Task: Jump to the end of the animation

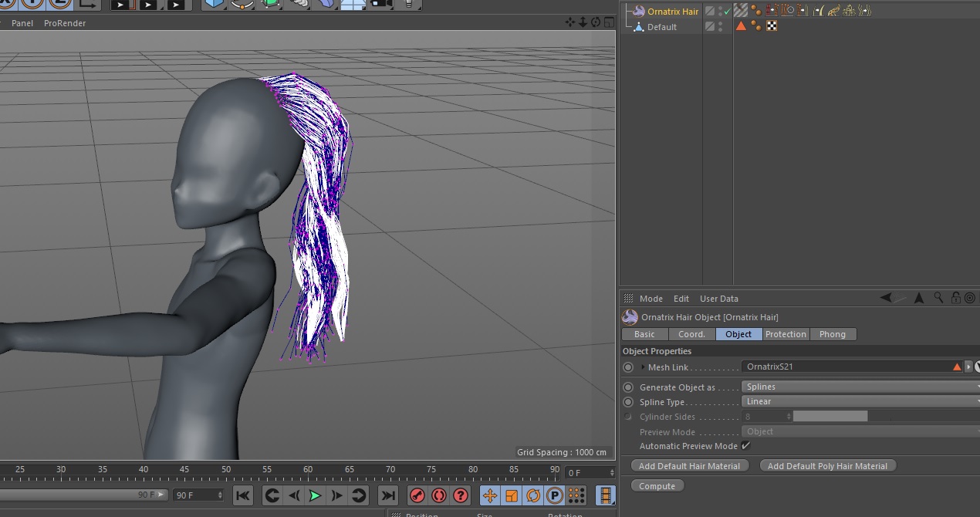Action: click(x=388, y=495)
